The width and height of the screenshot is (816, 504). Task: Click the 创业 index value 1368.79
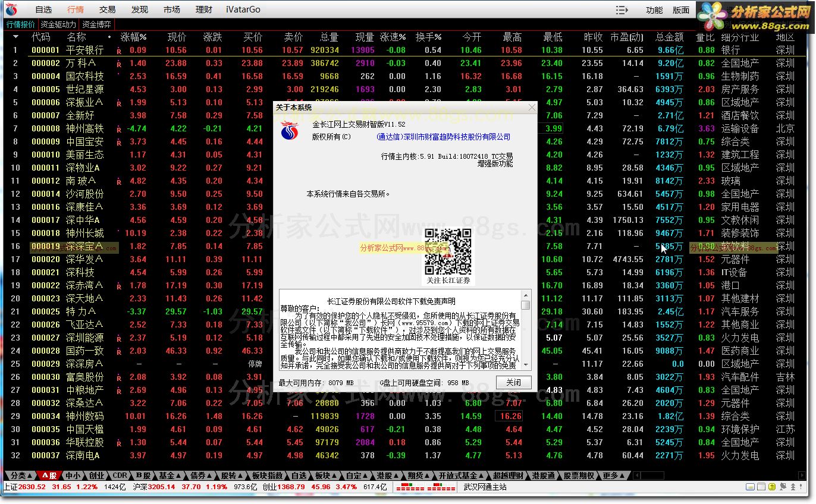point(291,487)
